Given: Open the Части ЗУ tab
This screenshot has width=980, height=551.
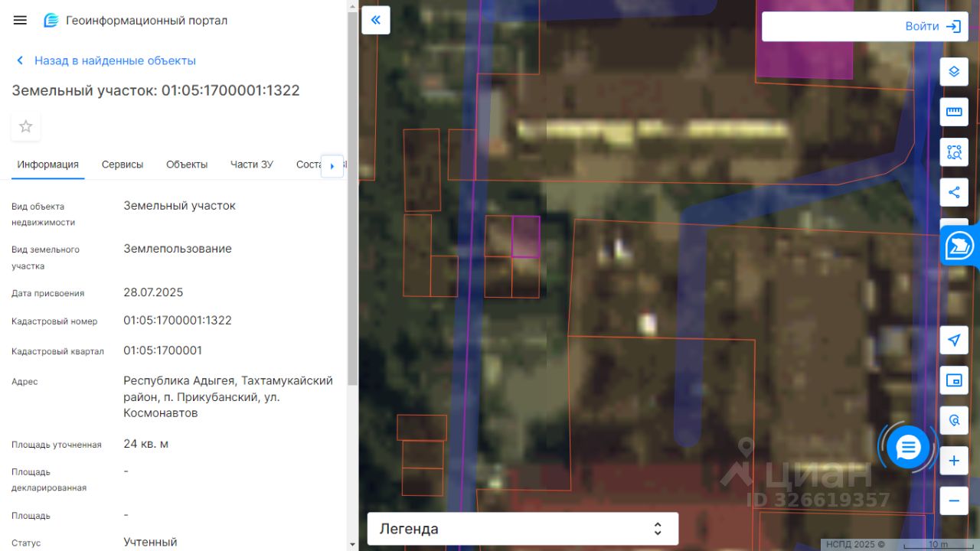Looking at the screenshot, I should pyautogui.click(x=252, y=165).
